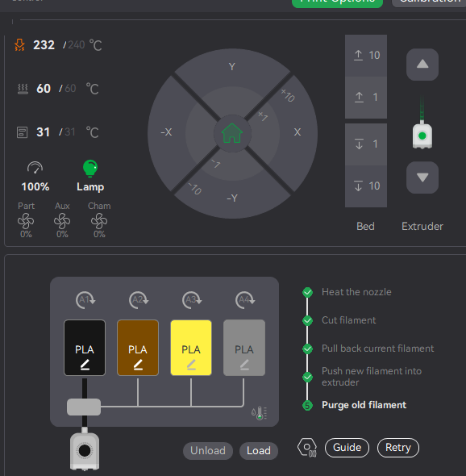Select the black PLA filament slot
The height and width of the screenshot is (476, 466).
[85, 348]
